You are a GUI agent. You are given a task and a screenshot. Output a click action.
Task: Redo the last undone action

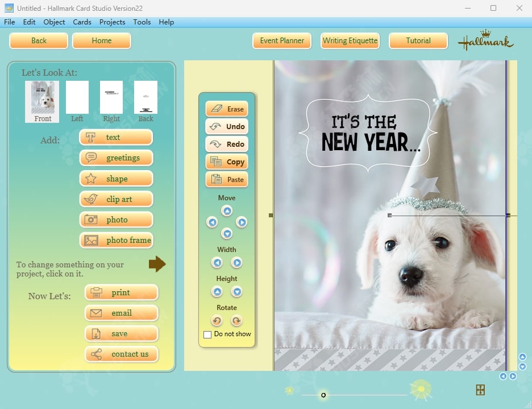tap(227, 144)
